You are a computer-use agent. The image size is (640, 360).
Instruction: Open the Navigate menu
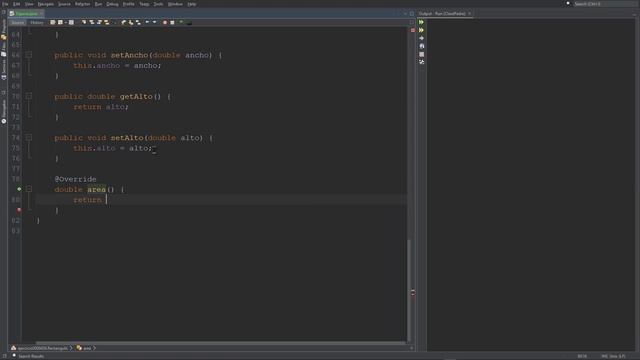(46, 4)
